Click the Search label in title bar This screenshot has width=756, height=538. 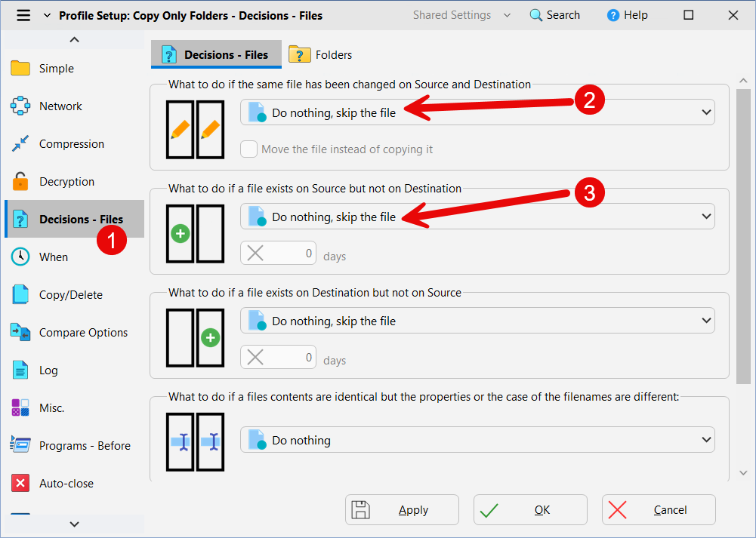pos(563,15)
